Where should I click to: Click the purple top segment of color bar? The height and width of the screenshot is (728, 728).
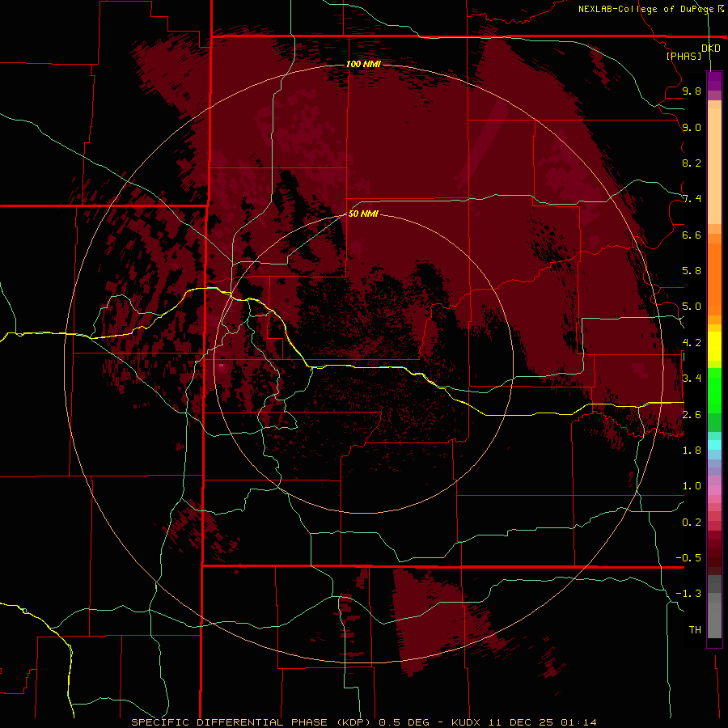point(714,81)
